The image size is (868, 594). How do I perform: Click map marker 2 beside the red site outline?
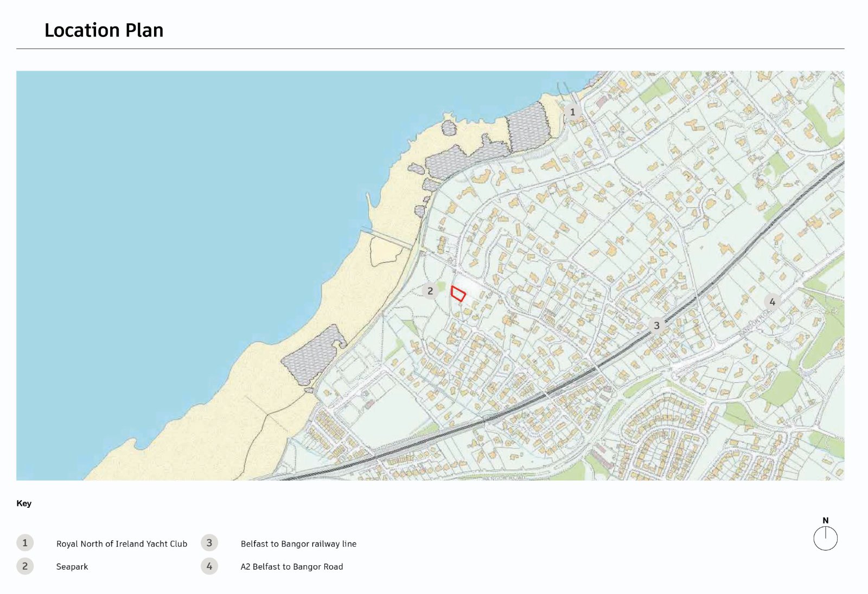[430, 291]
